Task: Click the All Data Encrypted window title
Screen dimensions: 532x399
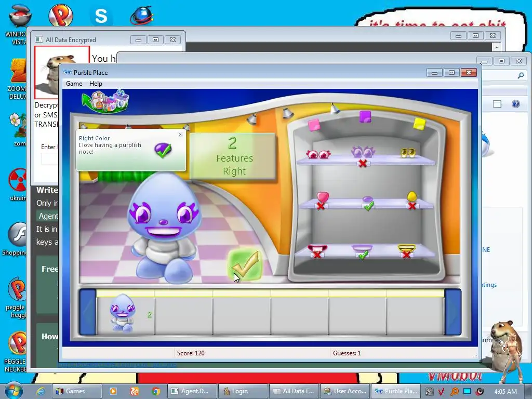Action: click(x=71, y=39)
